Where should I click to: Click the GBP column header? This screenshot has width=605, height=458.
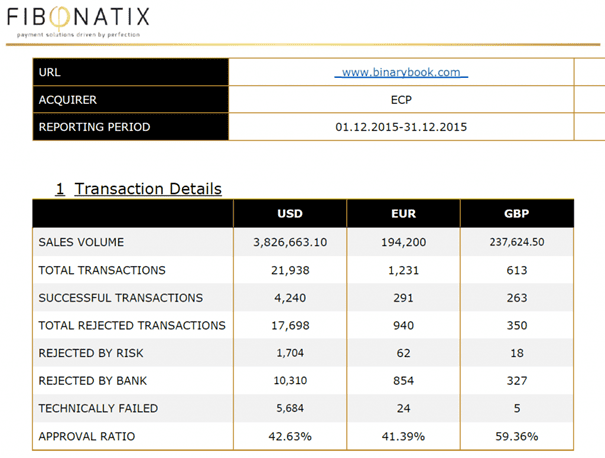pyautogui.click(x=517, y=213)
